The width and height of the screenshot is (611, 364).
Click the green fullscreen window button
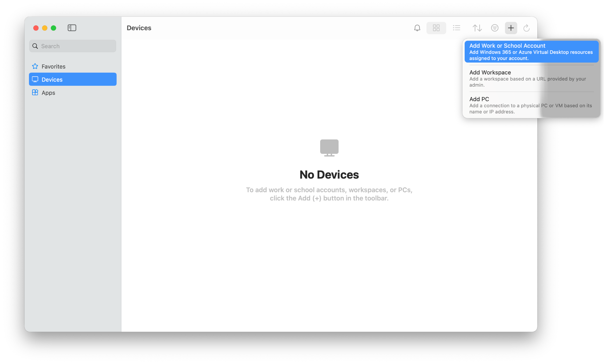click(x=53, y=28)
